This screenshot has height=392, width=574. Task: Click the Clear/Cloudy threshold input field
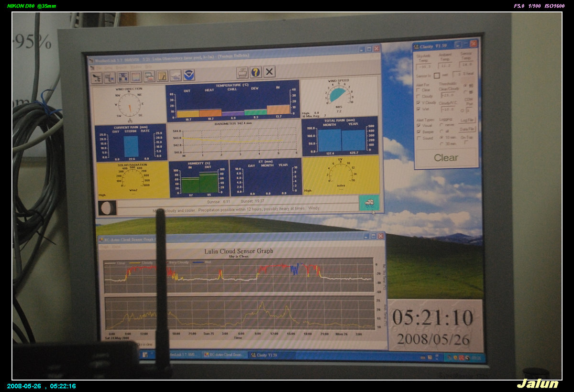447,95
